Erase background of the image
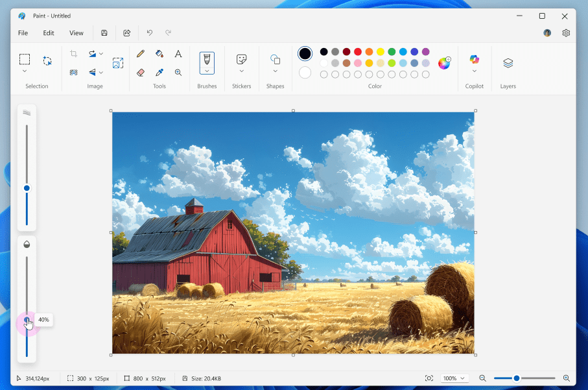This screenshot has height=390, width=588. (73, 72)
